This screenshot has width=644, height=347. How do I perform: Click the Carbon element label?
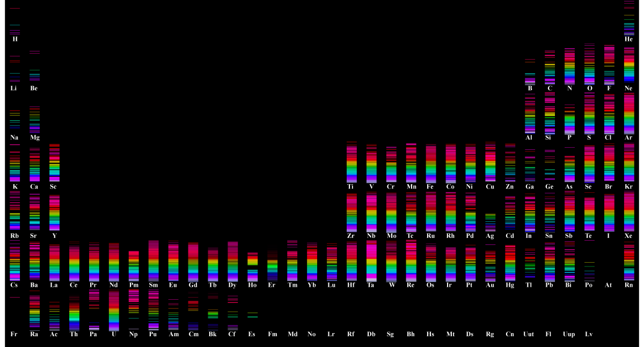(x=548, y=88)
